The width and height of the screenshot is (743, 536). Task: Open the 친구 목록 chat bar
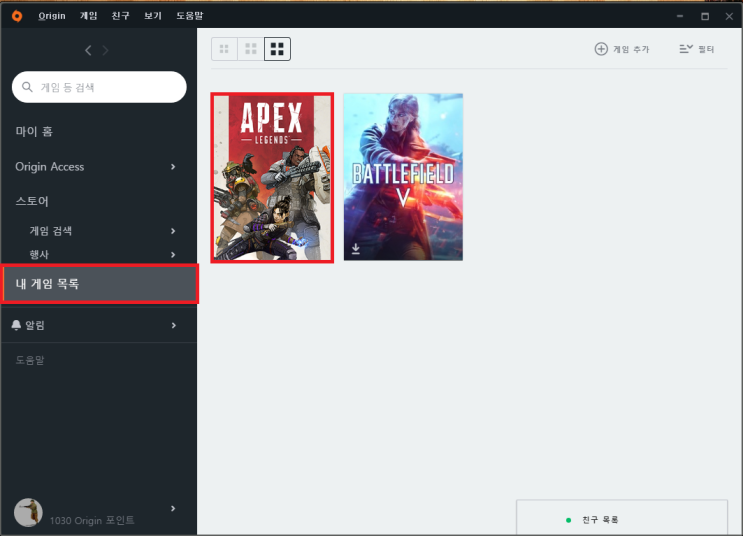[x=622, y=518]
